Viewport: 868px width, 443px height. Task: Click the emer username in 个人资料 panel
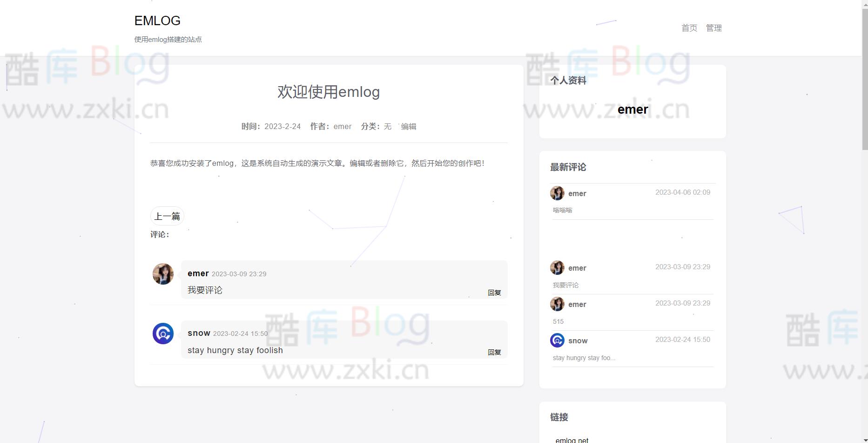coord(632,109)
